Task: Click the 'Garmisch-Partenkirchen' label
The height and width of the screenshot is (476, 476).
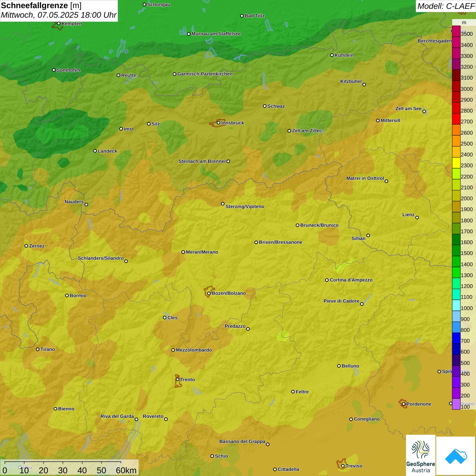Action: point(205,74)
